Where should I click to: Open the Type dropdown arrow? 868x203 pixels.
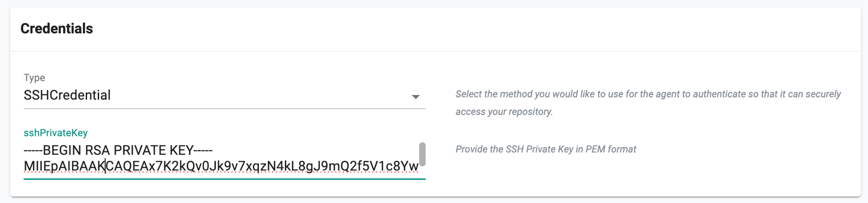[x=415, y=96]
